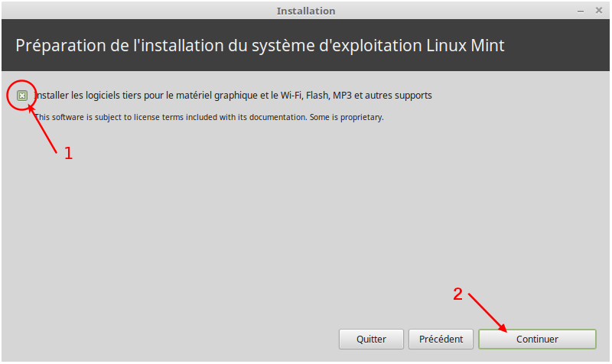Quit the installer with the Quitter button
This screenshot has height=364, width=612.
pos(371,339)
